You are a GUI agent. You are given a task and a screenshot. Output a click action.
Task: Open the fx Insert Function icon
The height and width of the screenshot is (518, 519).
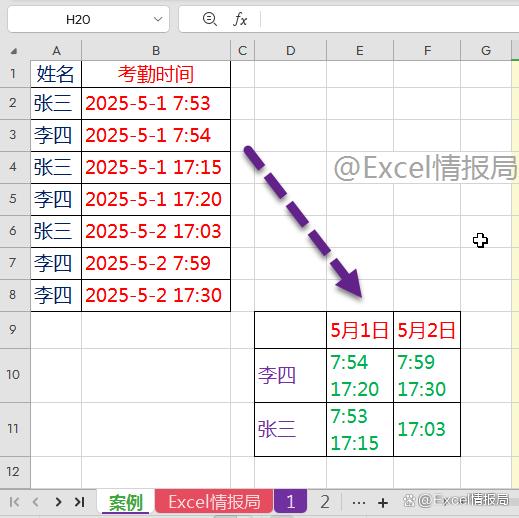[240, 19]
